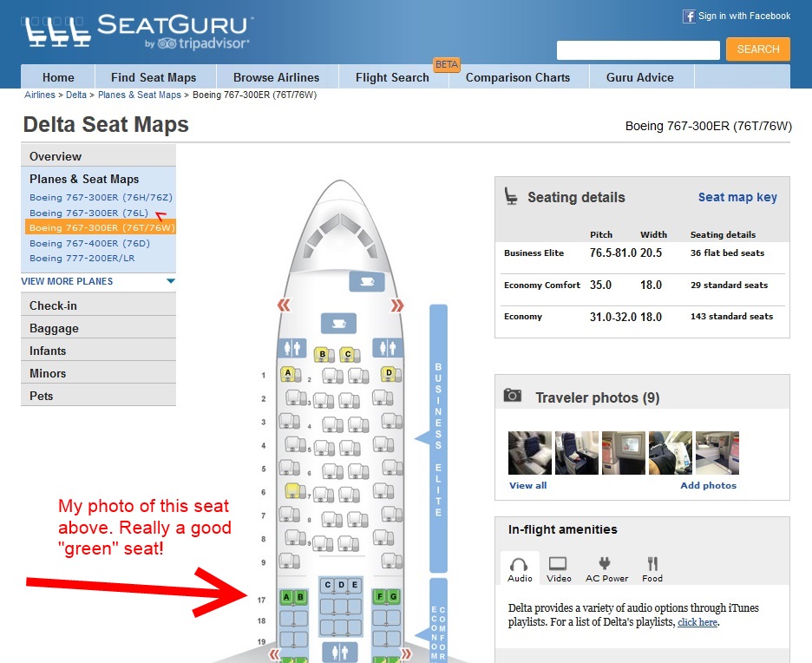
Task: Expand the Baggage sidebar section
Action: pyautogui.click(x=98, y=328)
